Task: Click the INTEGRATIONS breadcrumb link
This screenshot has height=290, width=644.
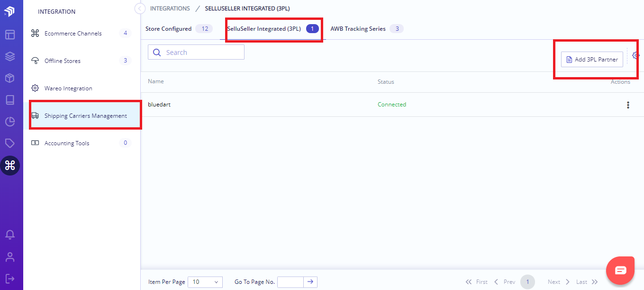Action: 170,8
